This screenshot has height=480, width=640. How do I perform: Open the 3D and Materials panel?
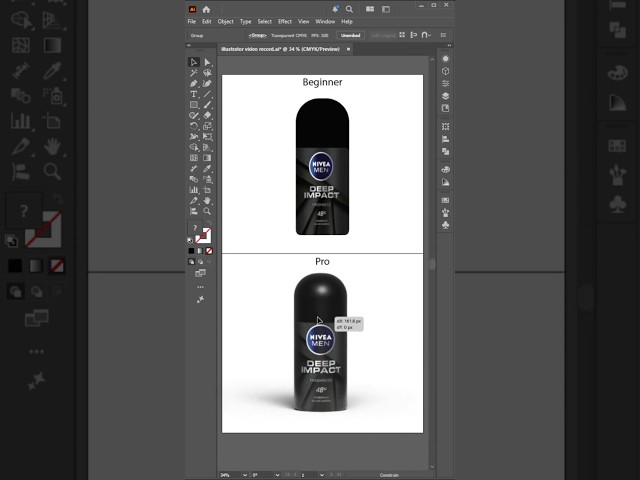click(x=445, y=71)
